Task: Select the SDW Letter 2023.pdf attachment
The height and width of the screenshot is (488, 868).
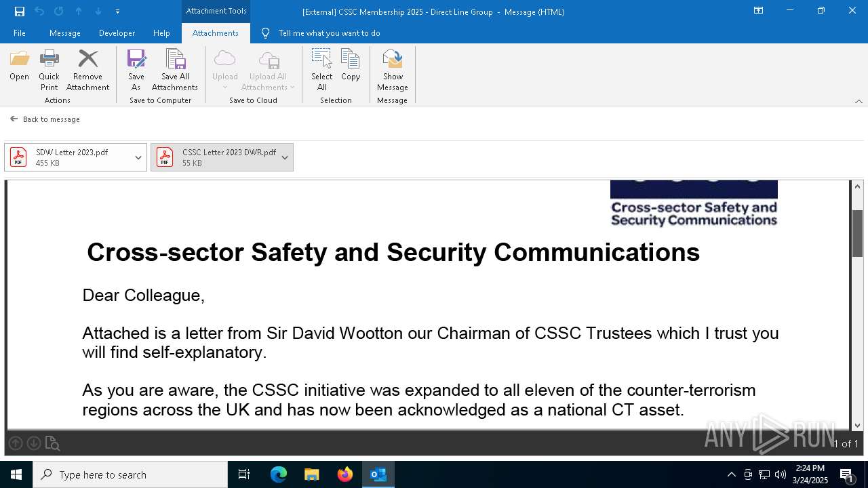Action: 68,157
